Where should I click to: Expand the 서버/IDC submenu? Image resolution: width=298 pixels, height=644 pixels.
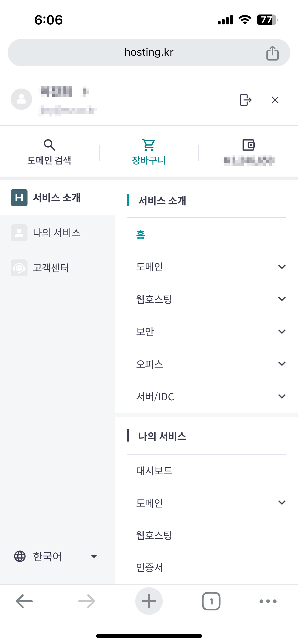pyautogui.click(x=206, y=396)
